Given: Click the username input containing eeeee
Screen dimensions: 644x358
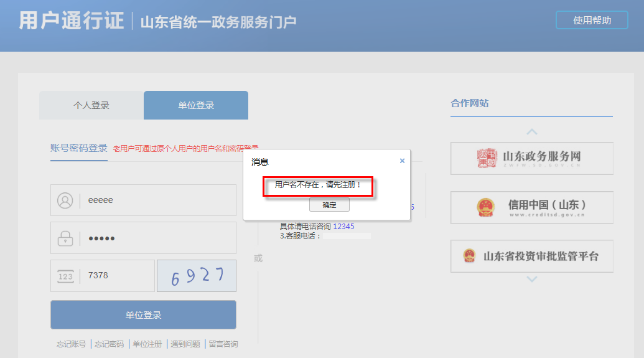Looking at the screenshot, I should click(x=159, y=200).
